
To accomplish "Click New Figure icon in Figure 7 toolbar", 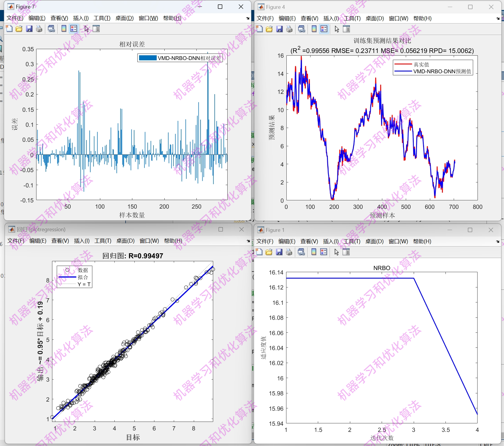I will (9, 29).
